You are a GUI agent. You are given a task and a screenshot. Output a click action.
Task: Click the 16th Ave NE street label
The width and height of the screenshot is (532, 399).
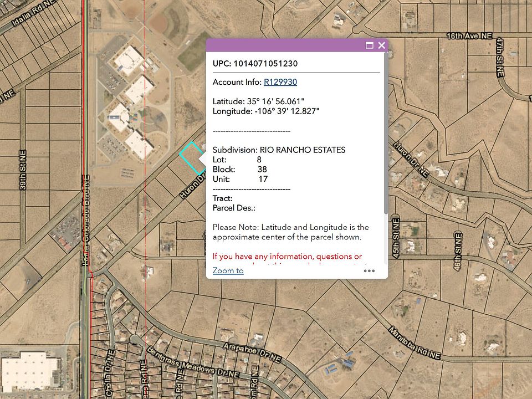[x=469, y=35]
